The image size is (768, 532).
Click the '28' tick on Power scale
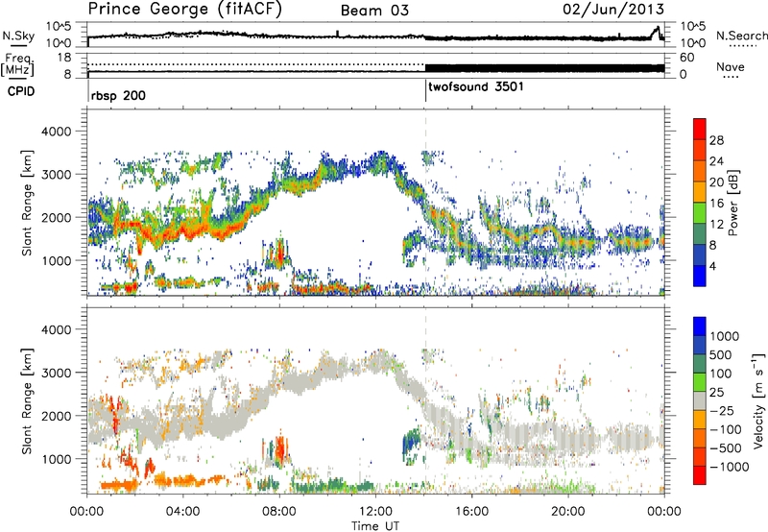(716, 140)
